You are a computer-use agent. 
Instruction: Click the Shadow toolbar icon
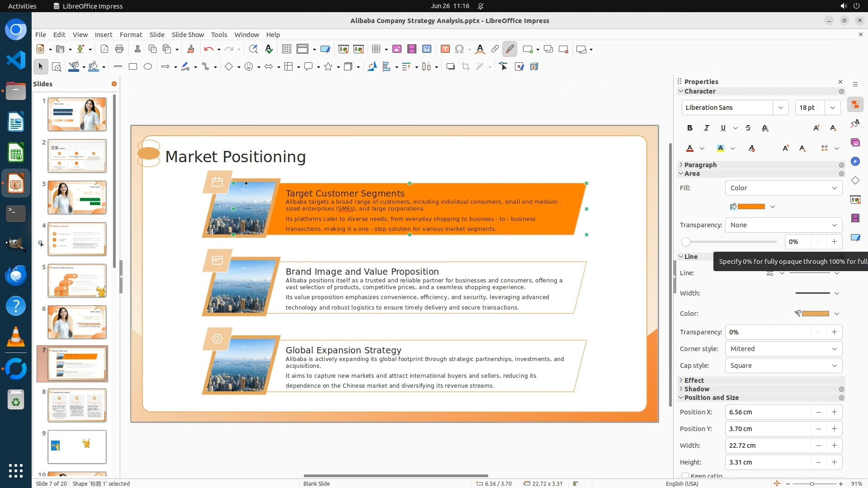[x=450, y=67]
